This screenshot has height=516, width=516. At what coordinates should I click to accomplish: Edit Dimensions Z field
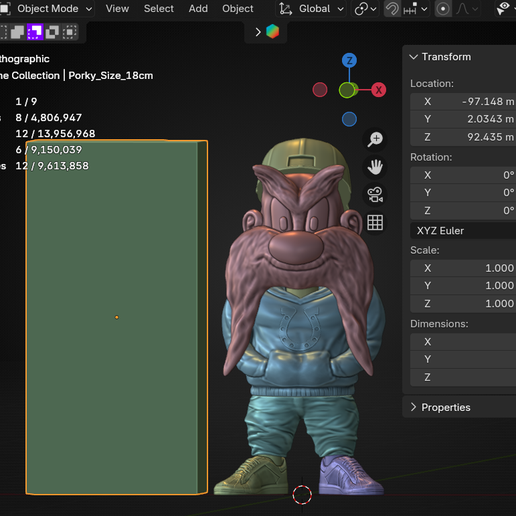[463, 377]
